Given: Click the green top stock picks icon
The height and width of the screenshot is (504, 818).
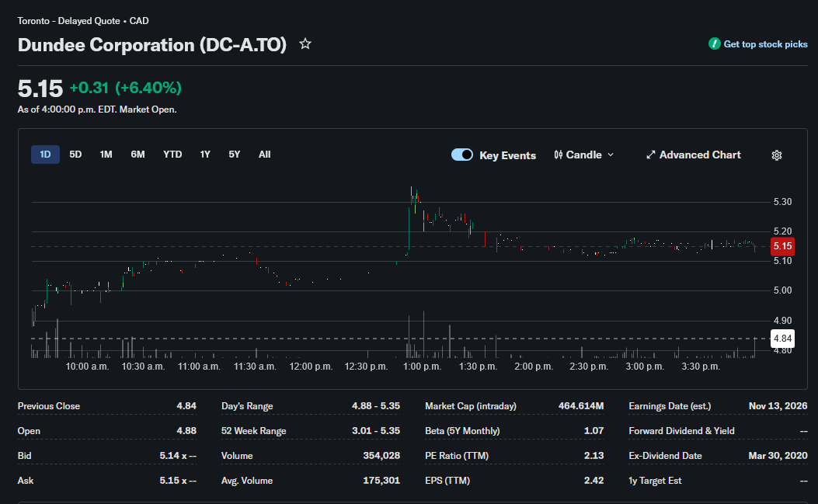Looking at the screenshot, I should [714, 43].
